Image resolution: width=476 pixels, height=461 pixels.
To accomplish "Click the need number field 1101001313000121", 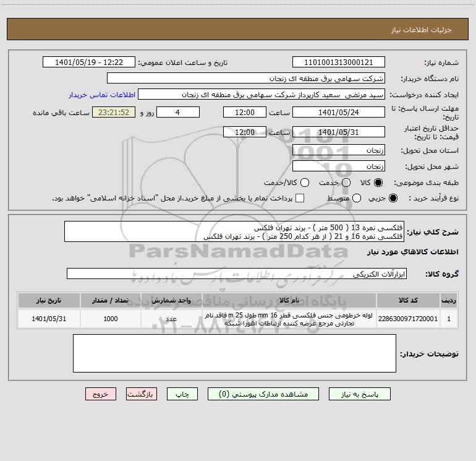I will point(339,62).
